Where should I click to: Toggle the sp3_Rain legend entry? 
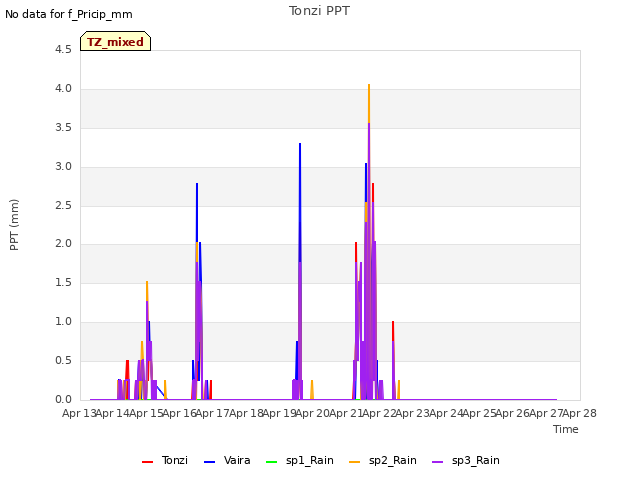(x=466, y=461)
